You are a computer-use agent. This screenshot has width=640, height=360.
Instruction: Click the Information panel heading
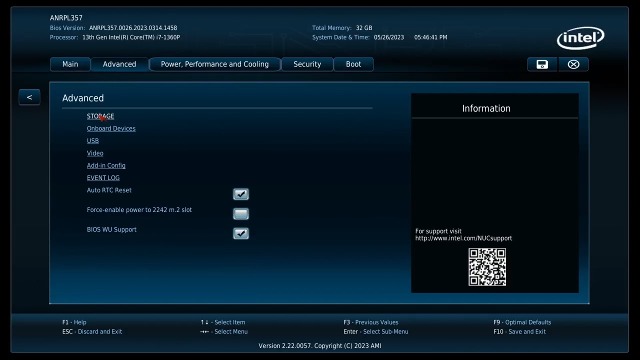coord(486,109)
